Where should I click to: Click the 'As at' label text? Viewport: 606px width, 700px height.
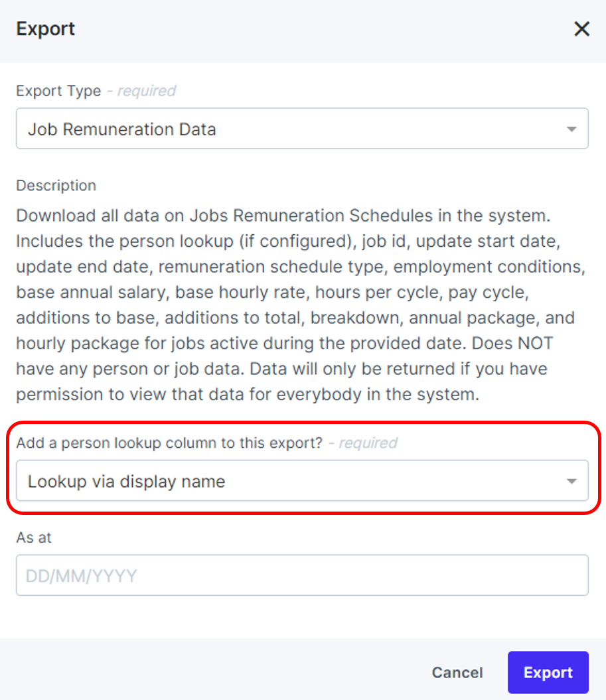point(34,537)
